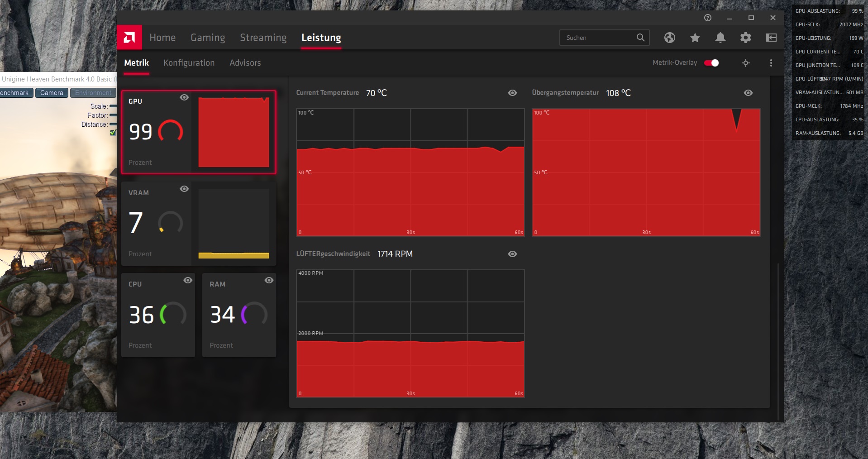Toggle the green checkbox in Heaven Benchmark
Image resolution: width=868 pixels, height=459 pixels.
point(113,133)
